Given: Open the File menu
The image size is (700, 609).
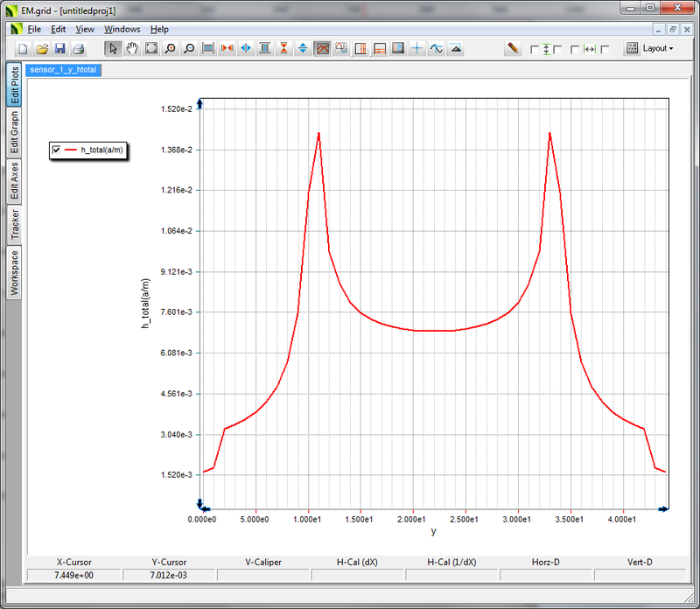Looking at the screenshot, I should tap(34, 29).
